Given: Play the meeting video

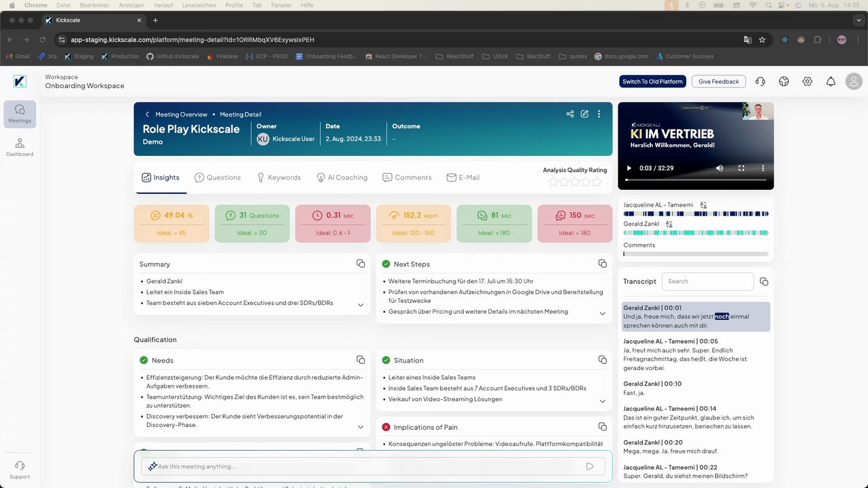Looking at the screenshot, I should 629,168.
